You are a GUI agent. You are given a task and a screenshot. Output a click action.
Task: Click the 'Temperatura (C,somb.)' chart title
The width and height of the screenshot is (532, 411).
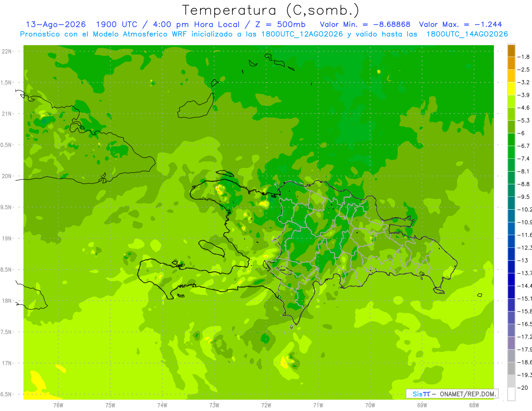click(x=271, y=10)
